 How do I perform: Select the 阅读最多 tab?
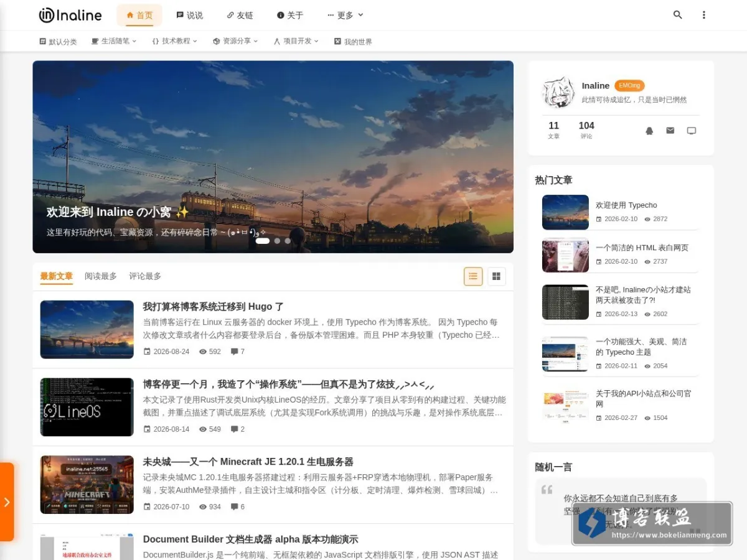pyautogui.click(x=101, y=276)
